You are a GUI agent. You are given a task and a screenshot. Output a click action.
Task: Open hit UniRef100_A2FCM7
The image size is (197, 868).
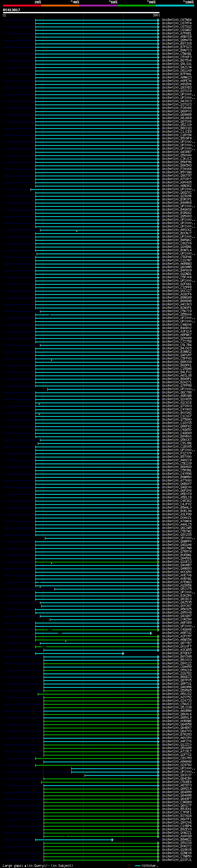coord(177,636)
